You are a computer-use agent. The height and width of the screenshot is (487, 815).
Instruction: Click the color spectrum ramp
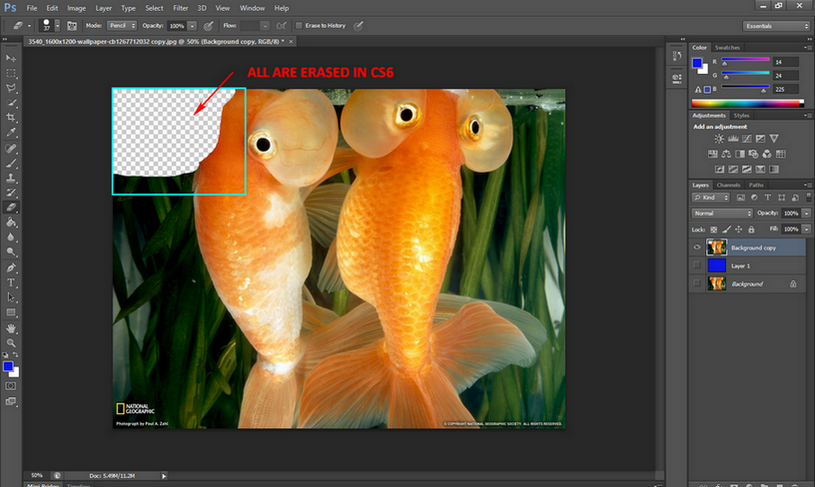(x=747, y=103)
